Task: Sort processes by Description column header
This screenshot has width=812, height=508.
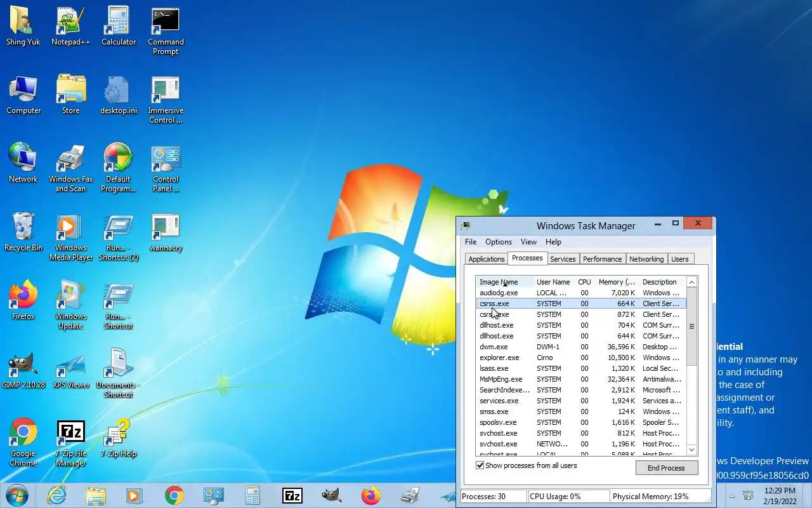Action: (x=662, y=282)
